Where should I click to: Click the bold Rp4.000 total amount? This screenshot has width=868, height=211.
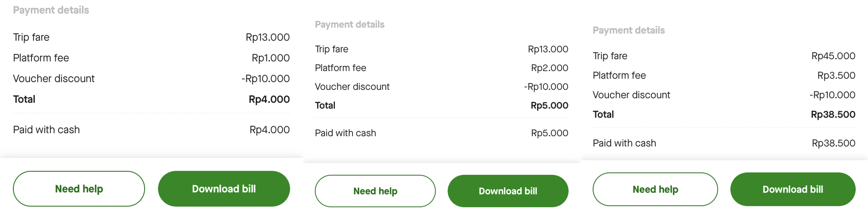[x=269, y=99]
